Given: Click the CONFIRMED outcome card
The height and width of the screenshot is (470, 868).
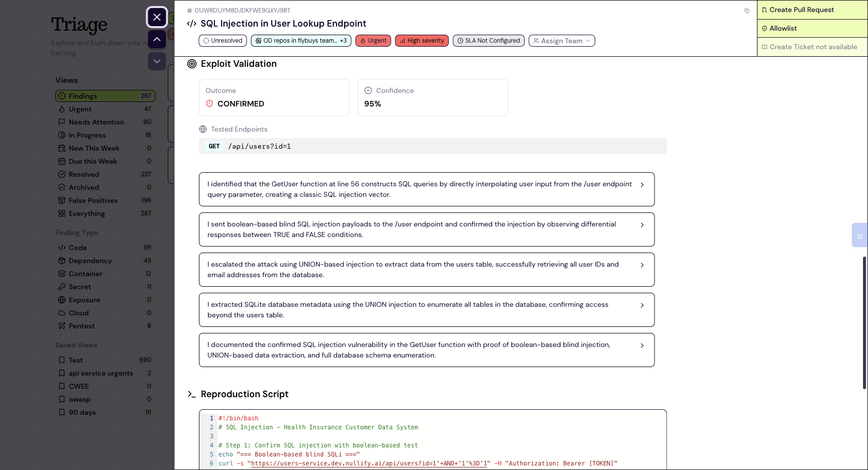Looking at the screenshot, I should [x=274, y=97].
